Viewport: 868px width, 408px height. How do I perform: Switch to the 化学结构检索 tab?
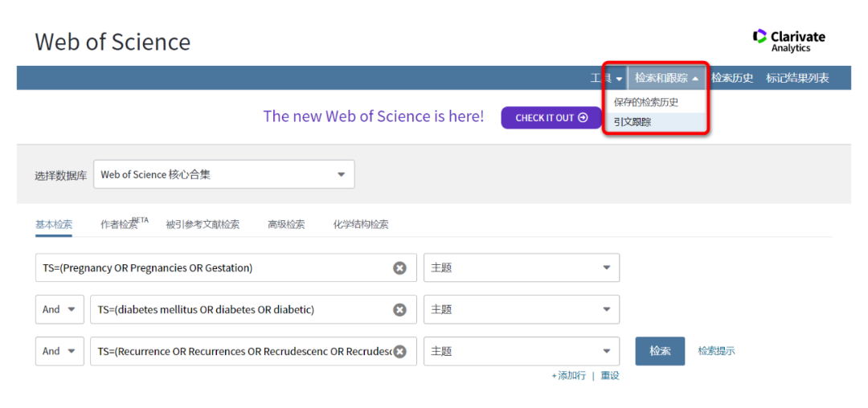(x=360, y=225)
